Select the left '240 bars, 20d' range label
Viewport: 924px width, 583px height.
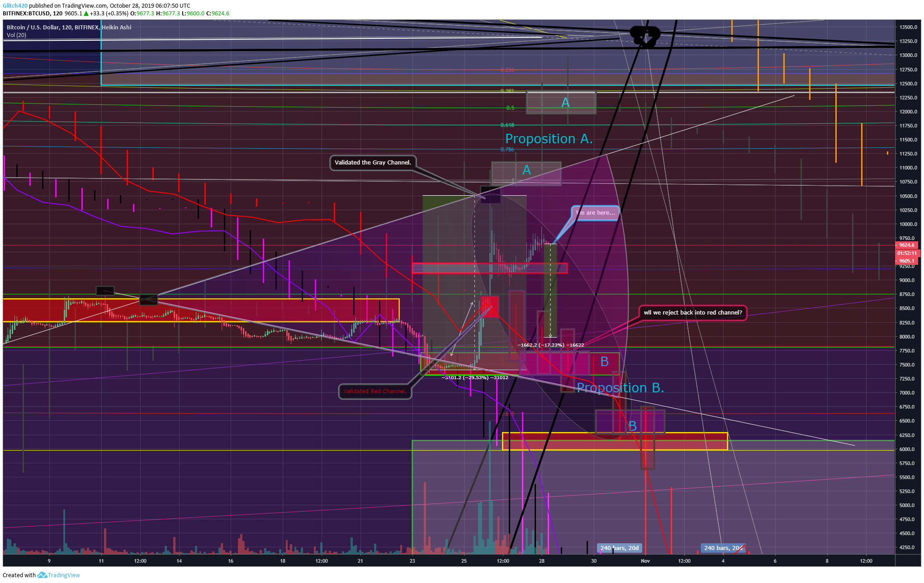619,548
